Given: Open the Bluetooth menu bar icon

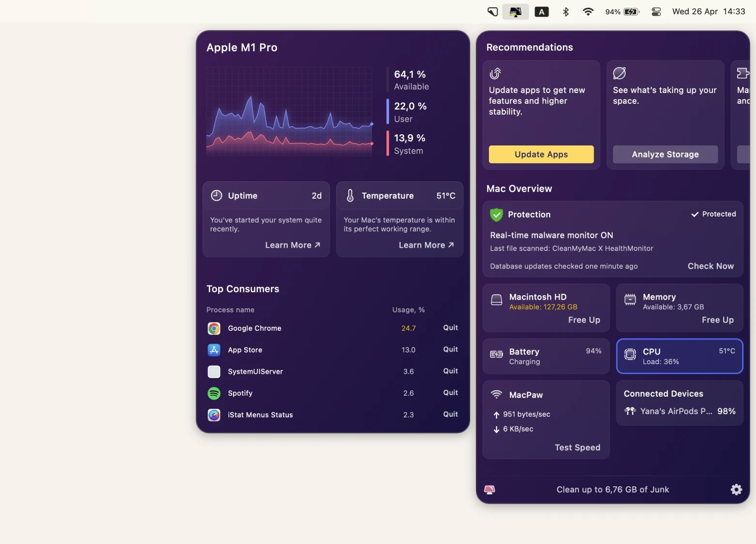Looking at the screenshot, I should point(566,12).
